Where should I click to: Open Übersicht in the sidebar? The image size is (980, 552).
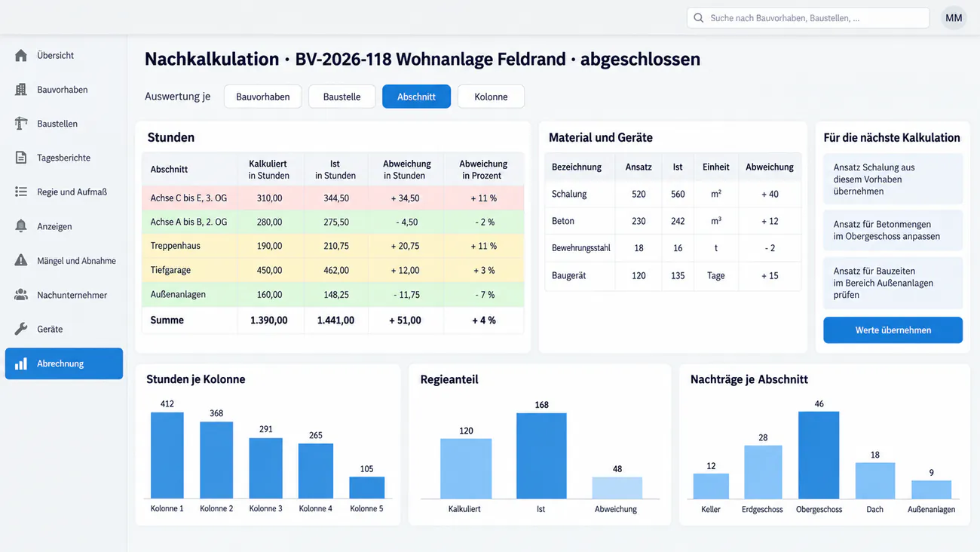coord(64,55)
